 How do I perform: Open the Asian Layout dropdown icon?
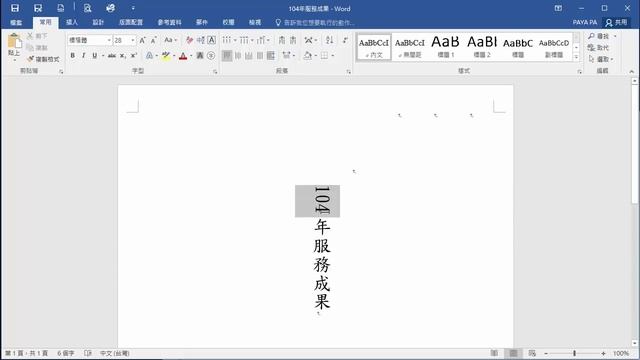310,40
